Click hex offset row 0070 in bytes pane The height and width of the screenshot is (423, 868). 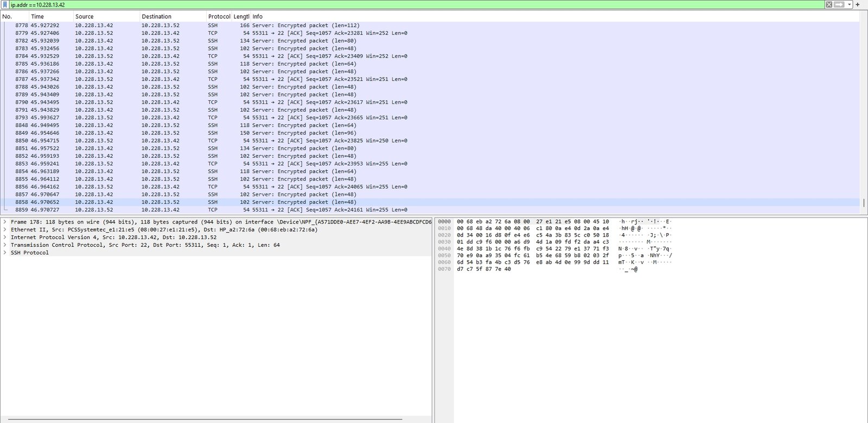444,269
